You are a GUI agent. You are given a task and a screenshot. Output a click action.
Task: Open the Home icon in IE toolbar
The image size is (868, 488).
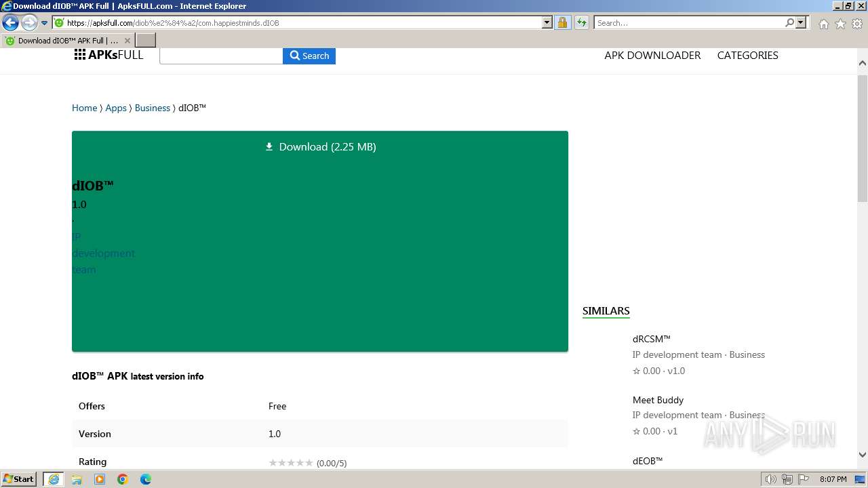pos(823,24)
